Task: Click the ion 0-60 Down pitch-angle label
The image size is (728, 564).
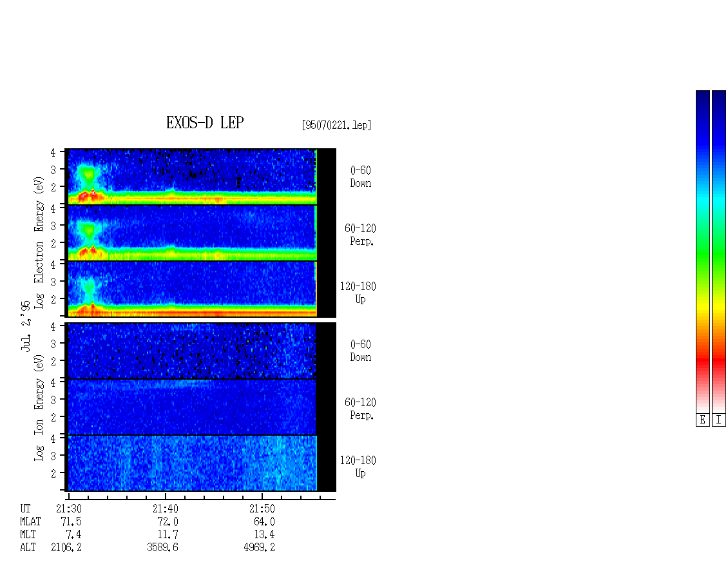Action: (x=361, y=351)
